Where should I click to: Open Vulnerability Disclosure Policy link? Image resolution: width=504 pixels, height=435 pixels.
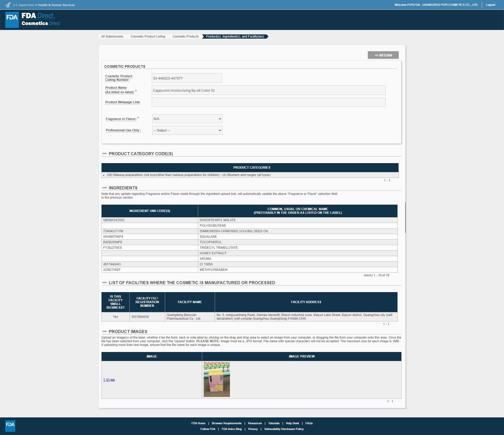[284, 429]
